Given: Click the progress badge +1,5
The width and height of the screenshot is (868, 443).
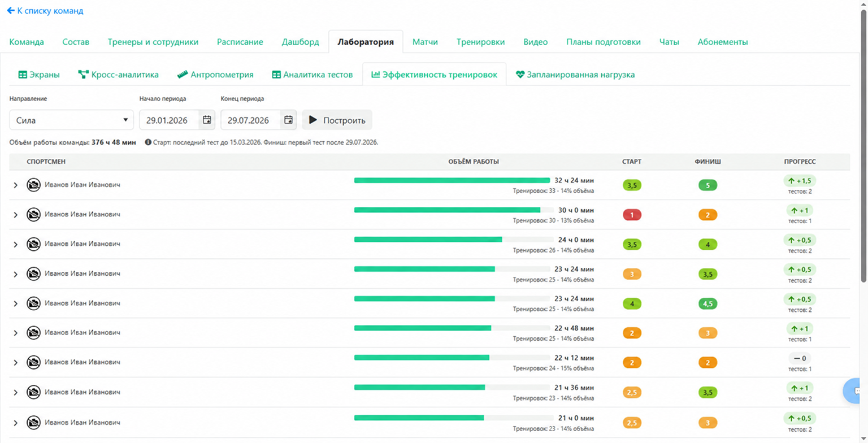Looking at the screenshot, I should coord(800,181).
